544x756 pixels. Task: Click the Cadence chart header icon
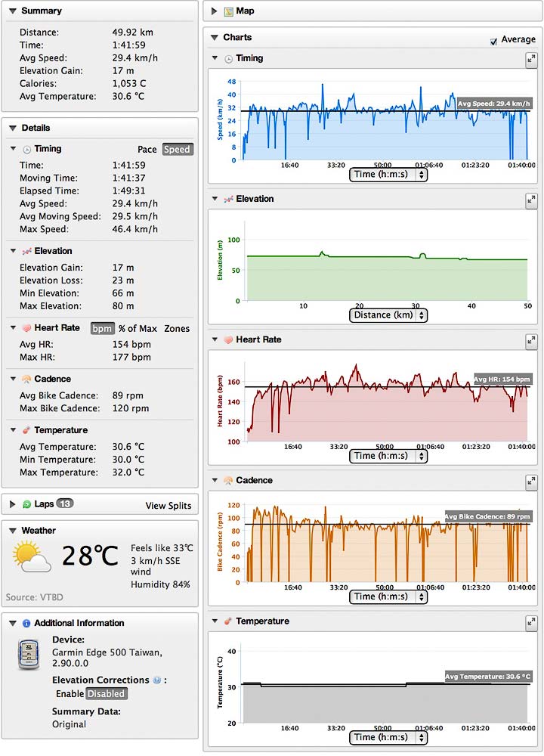point(228,481)
